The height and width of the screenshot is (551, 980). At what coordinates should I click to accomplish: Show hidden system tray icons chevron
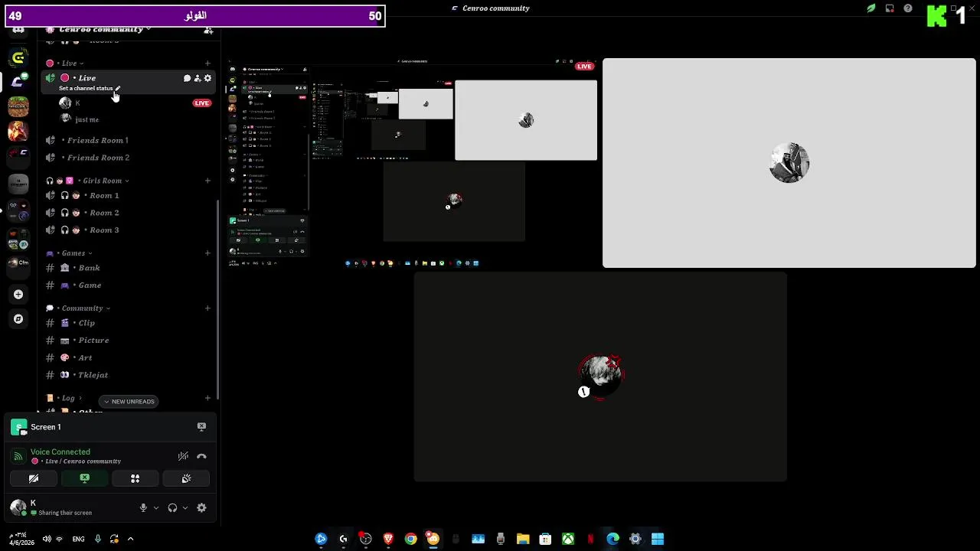click(130, 539)
